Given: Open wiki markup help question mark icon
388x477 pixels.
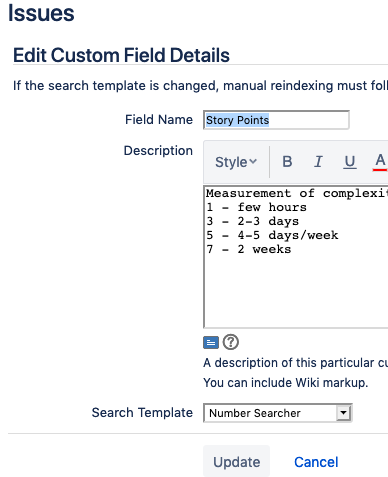Looking at the screenshot, I should tap(231, 342).
